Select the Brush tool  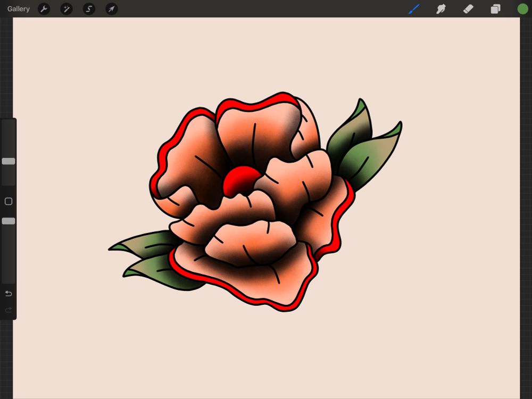414,9
